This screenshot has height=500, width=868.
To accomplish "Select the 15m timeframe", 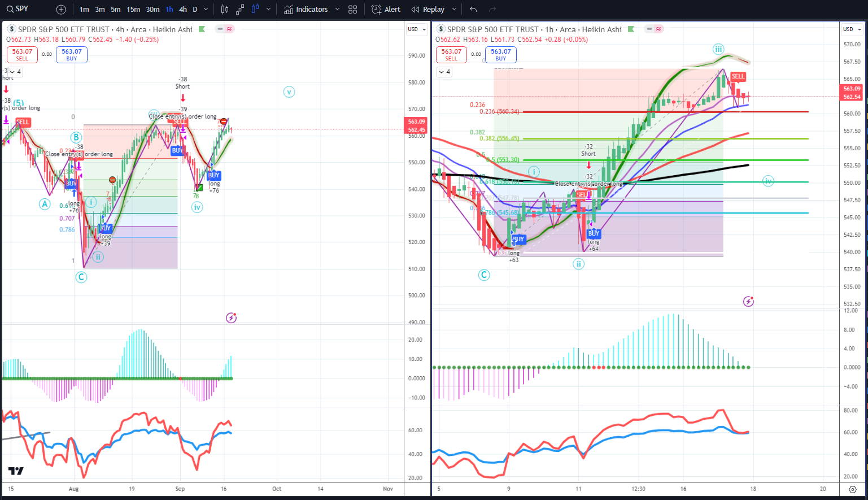I will (x=133, y=10).
